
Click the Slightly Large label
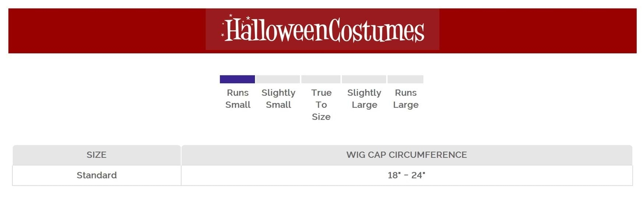[x=364, y=99]
